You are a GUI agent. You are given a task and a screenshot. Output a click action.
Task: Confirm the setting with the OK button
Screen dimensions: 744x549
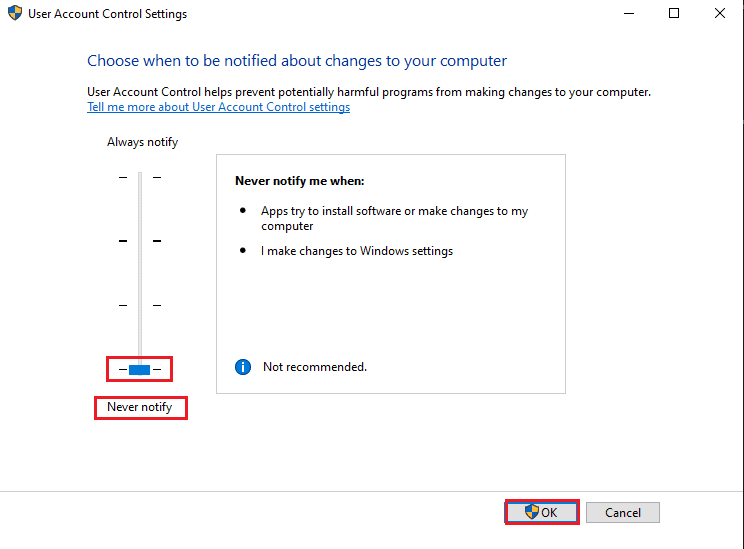click(542, 512)
